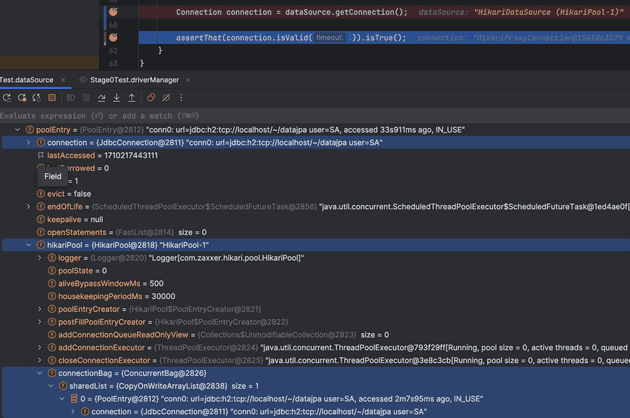This screenshot has height=418, width=630.
Task: Click the flag icon beside lastAccessed
Action: (x=41, y=155)
